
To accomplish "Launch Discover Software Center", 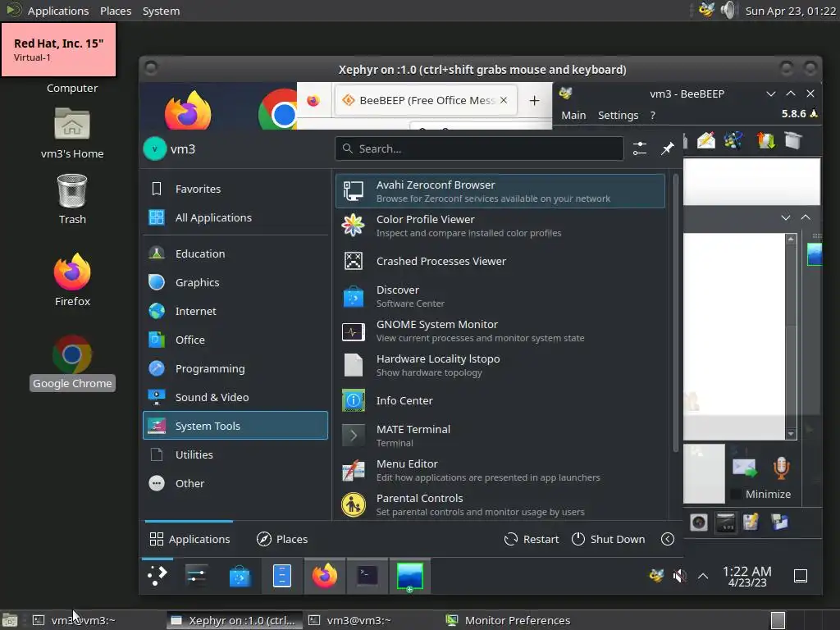I will coord(500,296).
